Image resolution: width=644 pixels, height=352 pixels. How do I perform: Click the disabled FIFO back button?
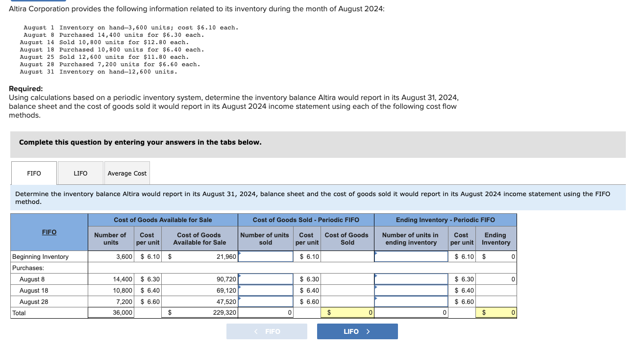[267, 331]
